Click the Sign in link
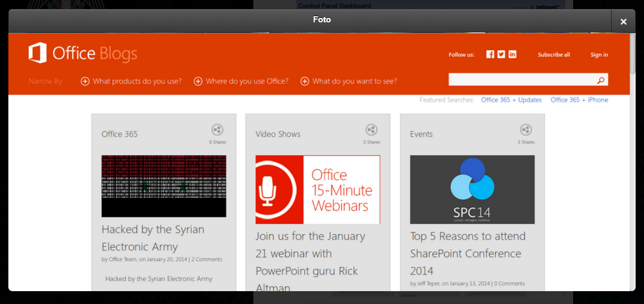 [599, 55]
